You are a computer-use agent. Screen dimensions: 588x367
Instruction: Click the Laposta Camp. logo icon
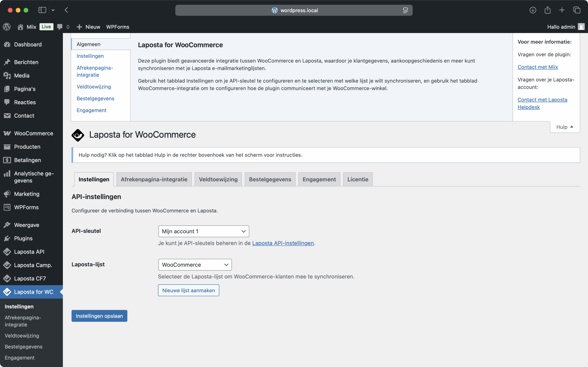(7, 265)
